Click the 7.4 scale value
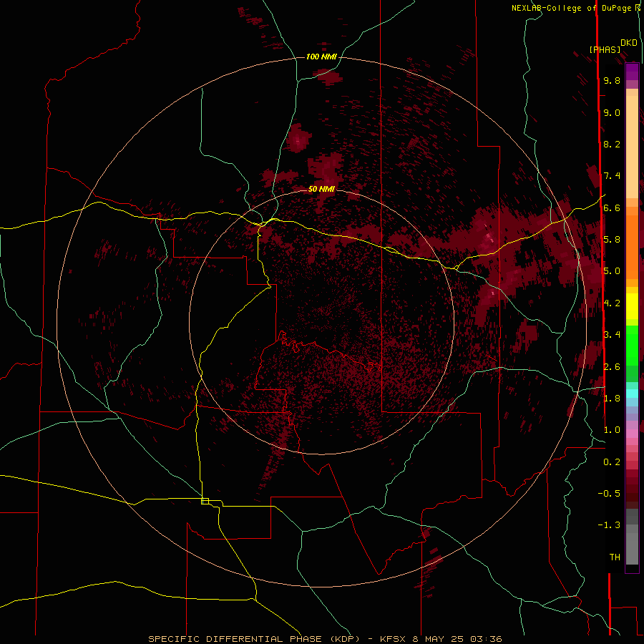 [x=612, y=176]
